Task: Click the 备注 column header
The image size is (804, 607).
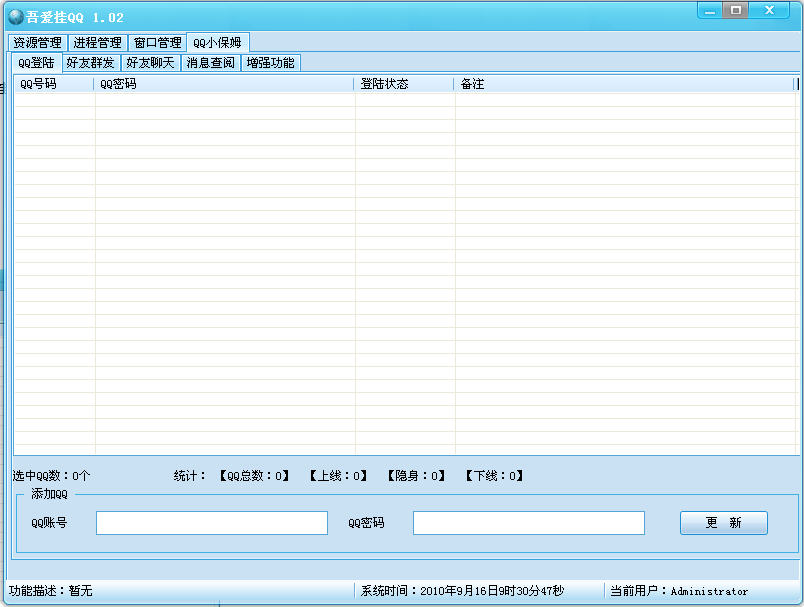Action: click(624, 84)
